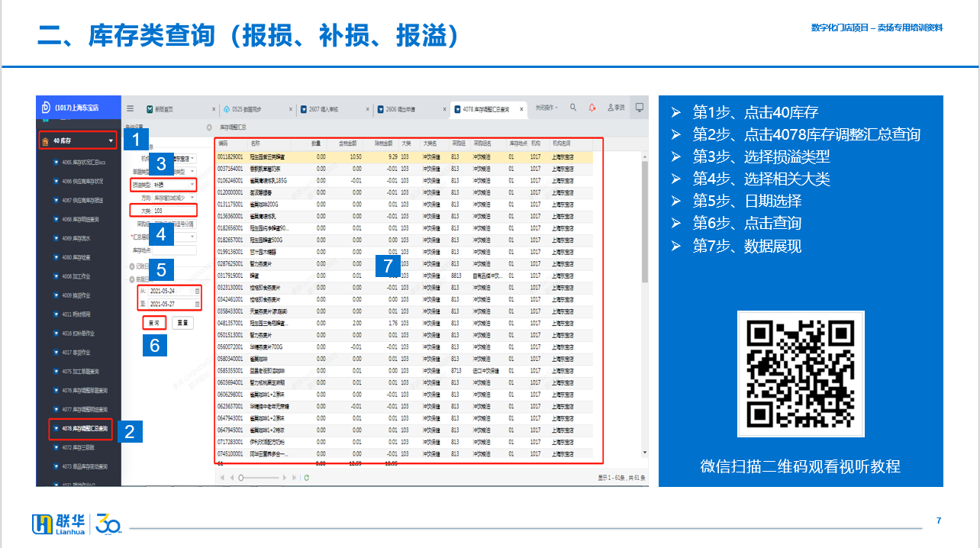
Task: Toggle the hamburger sidebar menu icon
Action: click(x=130, y=108)
